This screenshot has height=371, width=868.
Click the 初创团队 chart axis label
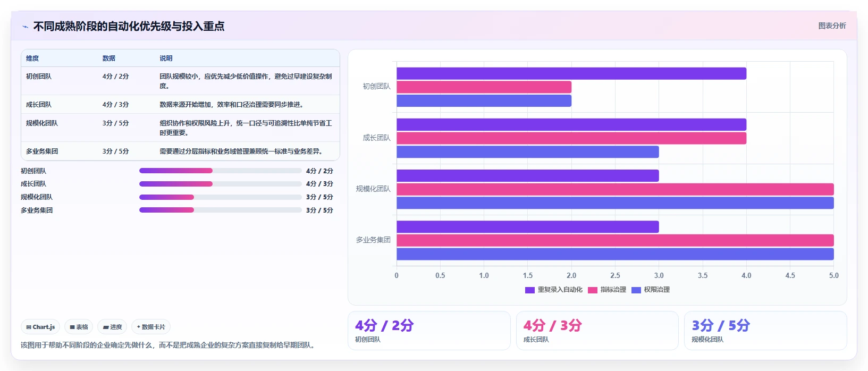coord(377,87)
